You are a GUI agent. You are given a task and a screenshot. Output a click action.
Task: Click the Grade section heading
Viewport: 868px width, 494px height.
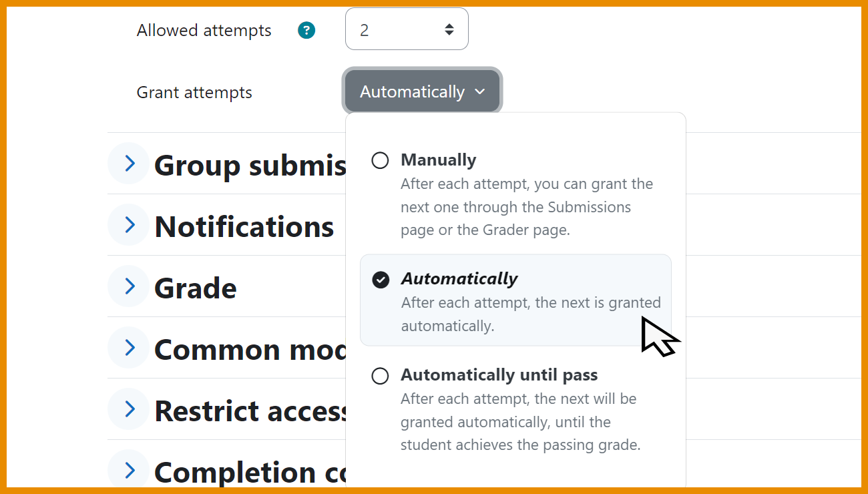pos(196,288)
